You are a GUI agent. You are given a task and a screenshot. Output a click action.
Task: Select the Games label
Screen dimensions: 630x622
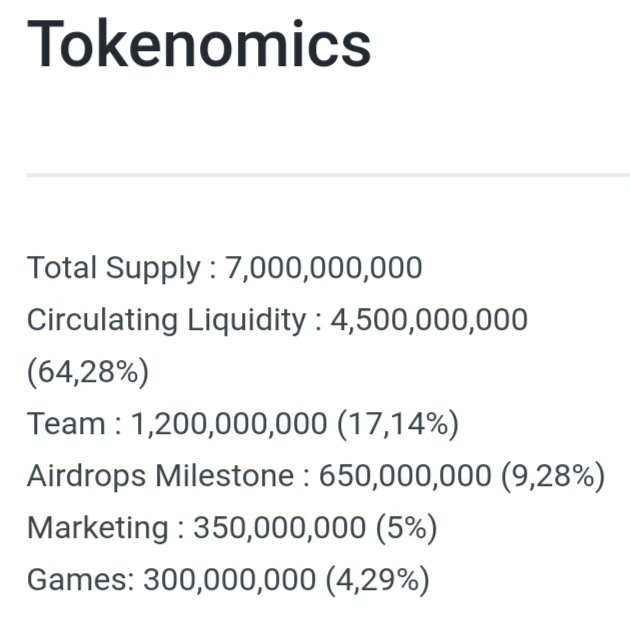tap(80, 579)
